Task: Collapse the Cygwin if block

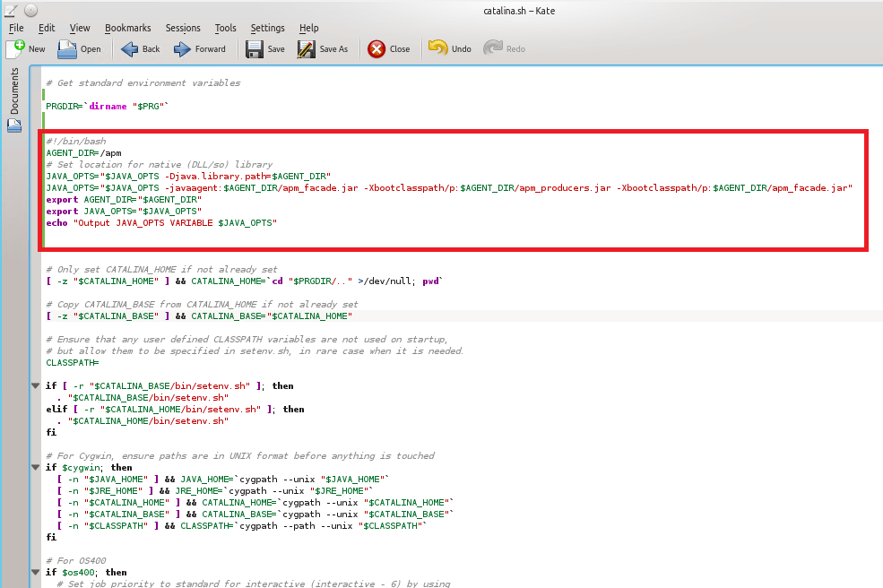Action: tap(35, 467)
